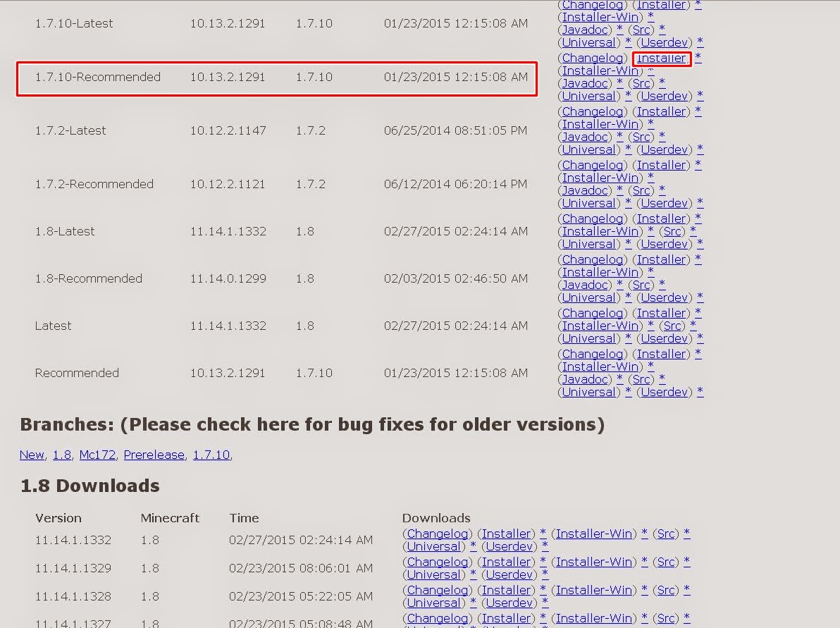The image size is (840, 628).
Task: Open Javadoc link for 1.7.10-Latest
Action: click(x=586, y=30)
